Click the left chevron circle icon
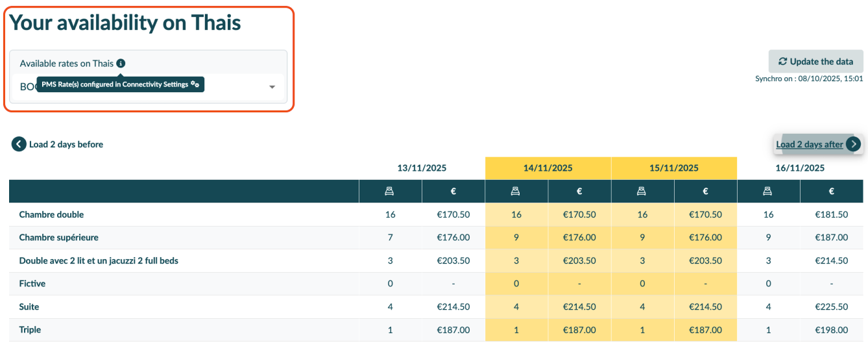Screen dimensions: 868x350 click(19, 144)
